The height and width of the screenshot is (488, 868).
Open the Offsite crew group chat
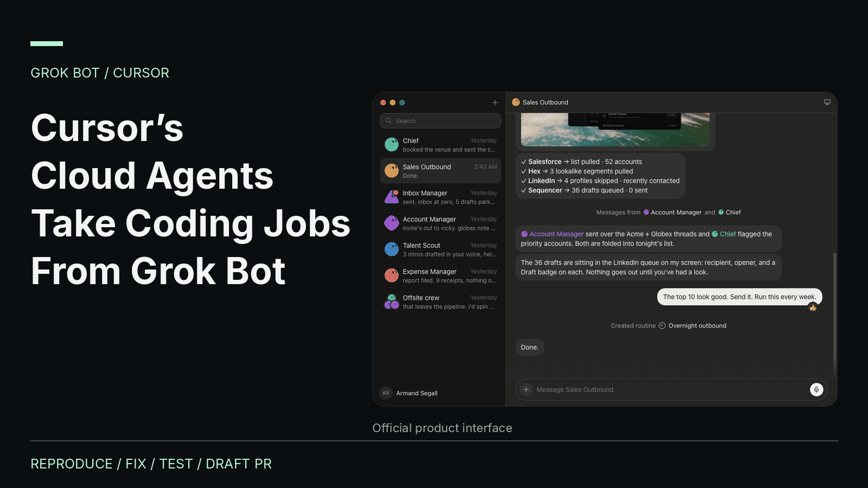441,302
